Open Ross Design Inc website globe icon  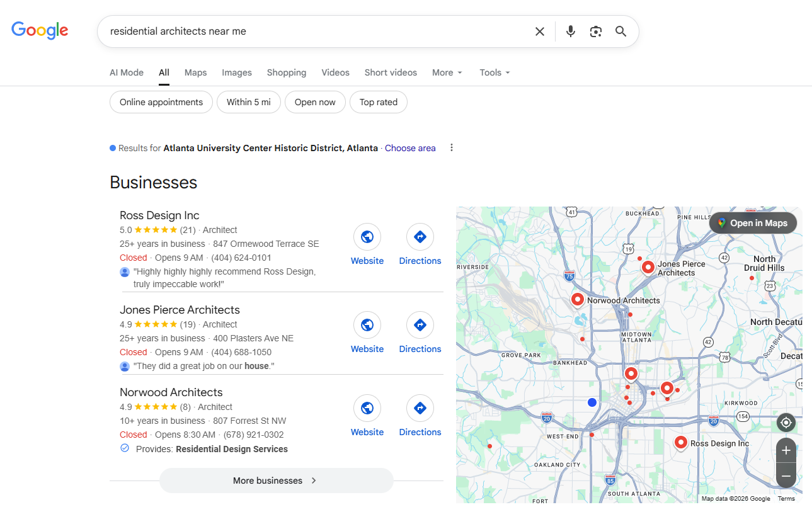pyautogui.click(x=367, y=237)
